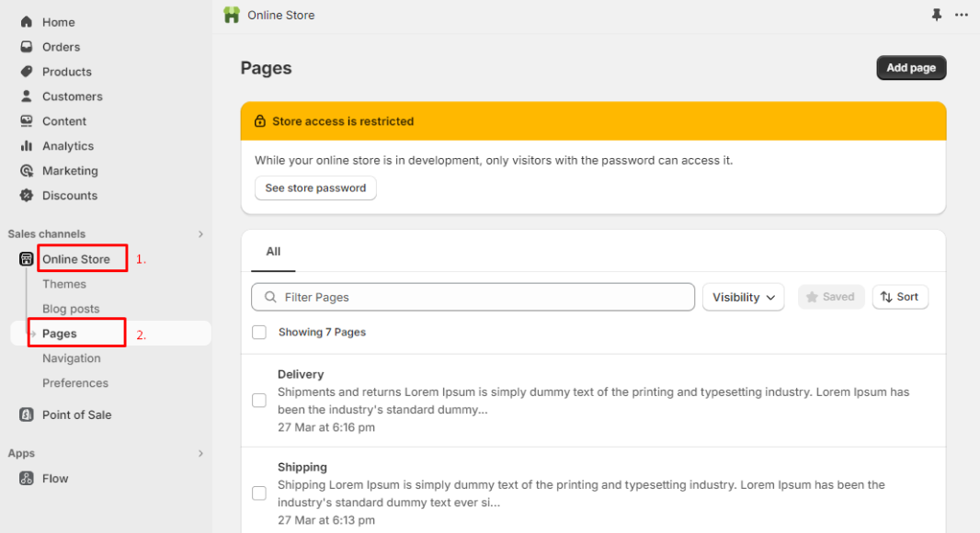Open the Visibility filter dropdown
This screenshot has width=980, height=533.
(x=743, y=297)
